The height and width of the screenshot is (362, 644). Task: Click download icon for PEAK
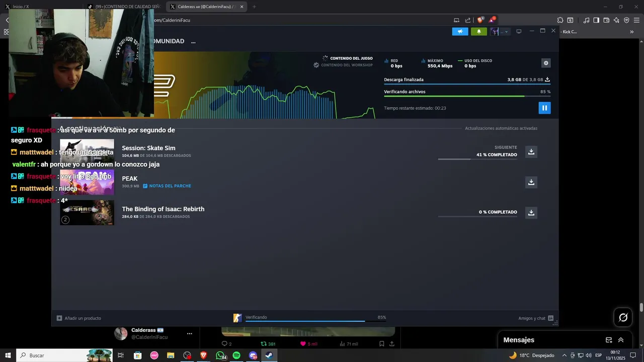click(x=531, y=182)
